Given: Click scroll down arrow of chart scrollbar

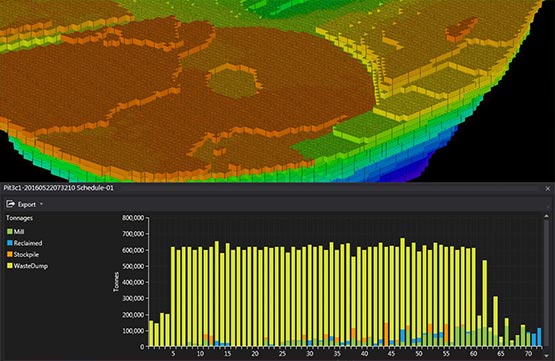Looking at the screenshot, I should click(547, 355).
